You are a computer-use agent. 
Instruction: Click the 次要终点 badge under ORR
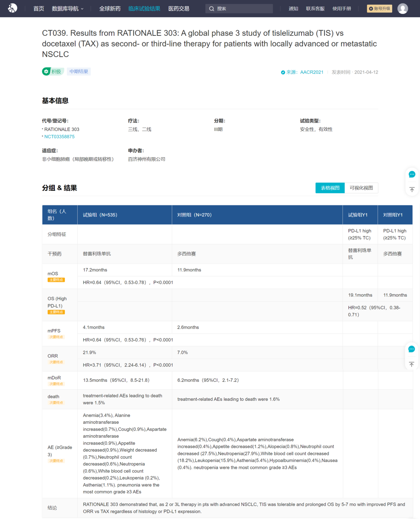click(56, 362)
